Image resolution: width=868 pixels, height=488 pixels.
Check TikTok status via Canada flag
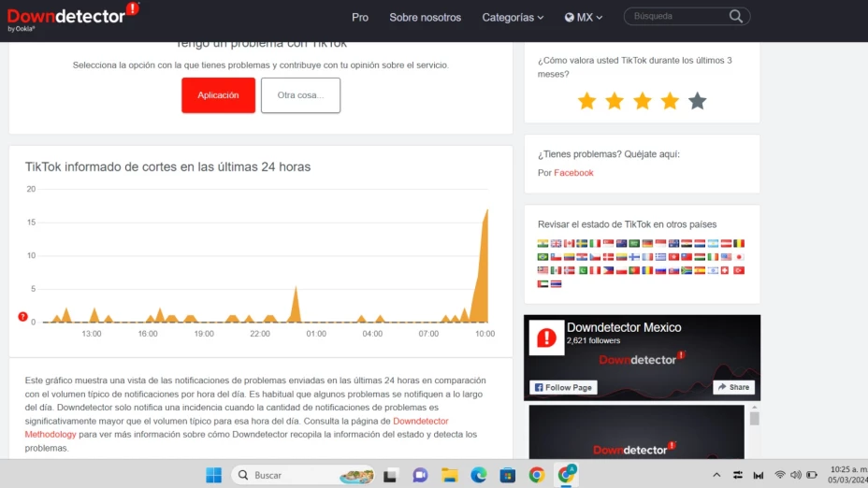(569, 243)
